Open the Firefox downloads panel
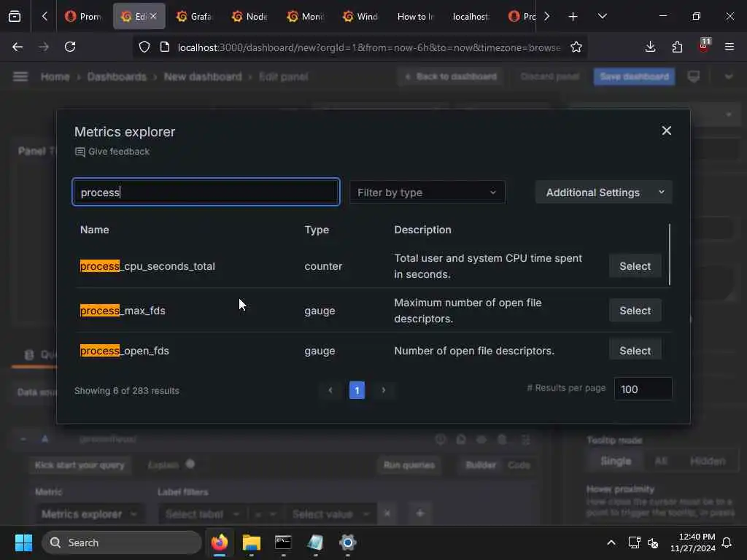Image resolution: width=747 pixels, height=560 pixels. (x=650, y=47)
